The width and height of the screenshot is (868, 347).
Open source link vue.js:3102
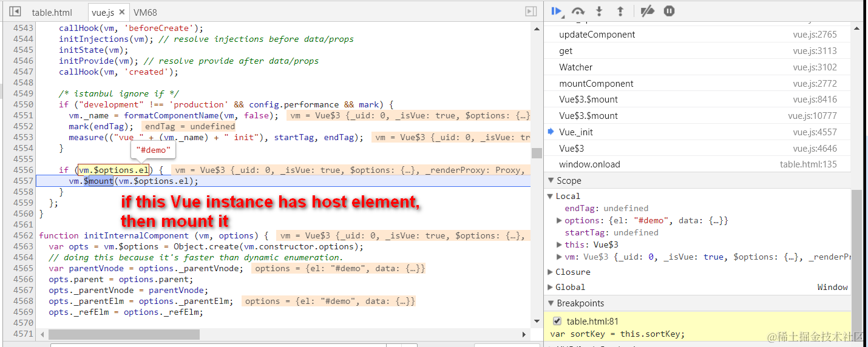(815, 67)
